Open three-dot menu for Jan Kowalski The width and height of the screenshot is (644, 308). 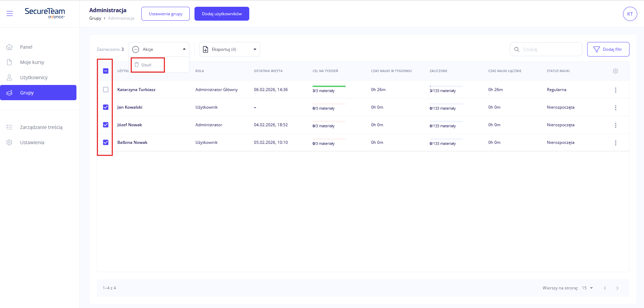pos(615,108)
